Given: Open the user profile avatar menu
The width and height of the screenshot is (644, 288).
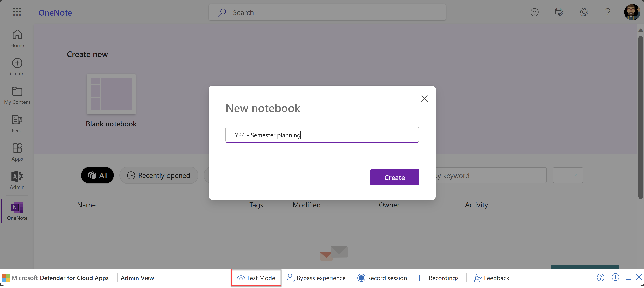Looking at the screenshot, I should (632, 12).
